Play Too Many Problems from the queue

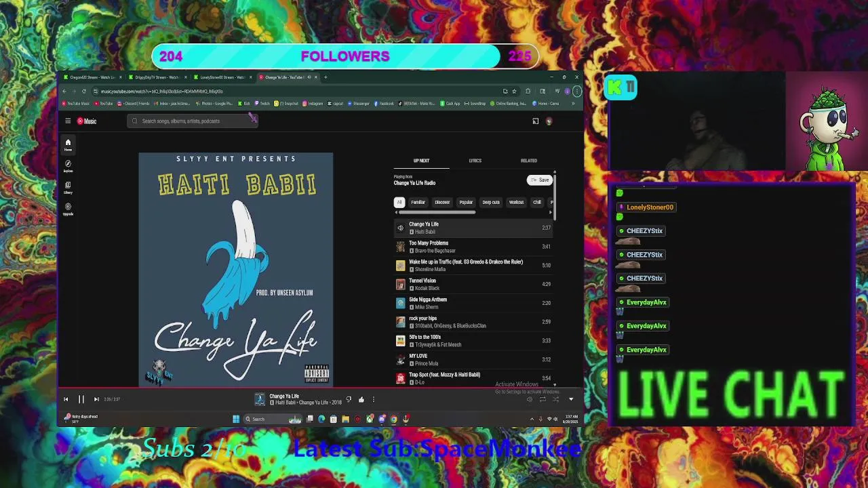pyautogui.click(x=473, y=247)
